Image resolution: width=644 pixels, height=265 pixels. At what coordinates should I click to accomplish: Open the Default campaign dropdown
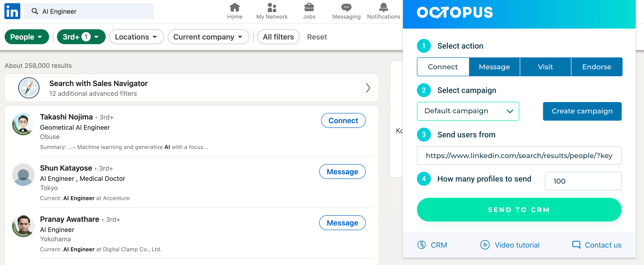click(467, 111)
